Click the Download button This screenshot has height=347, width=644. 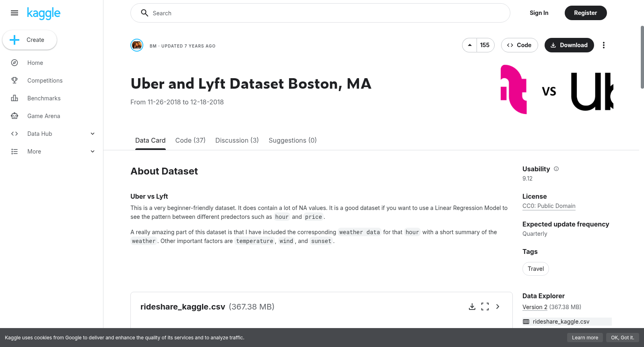(569, 45)
